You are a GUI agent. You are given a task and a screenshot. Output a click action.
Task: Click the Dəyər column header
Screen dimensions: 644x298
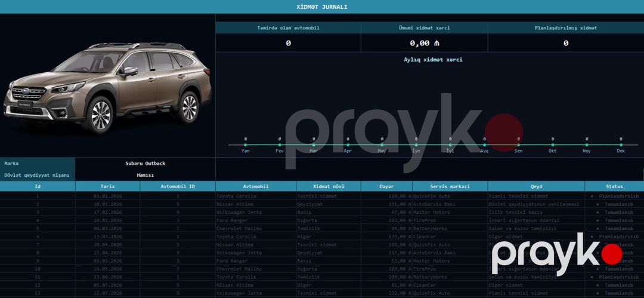point(386,186)
